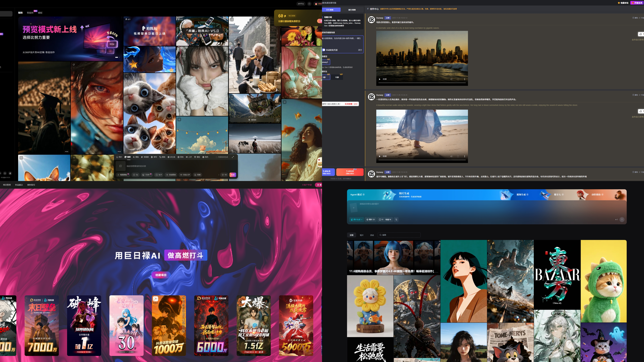Switch to the 短片 tab
The height and width of the screenshot is (362, 644).
[x=361, y=235]
